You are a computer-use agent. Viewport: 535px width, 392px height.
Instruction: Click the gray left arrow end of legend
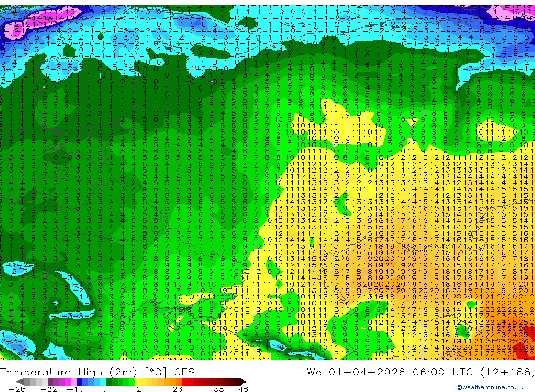[20, 381]
